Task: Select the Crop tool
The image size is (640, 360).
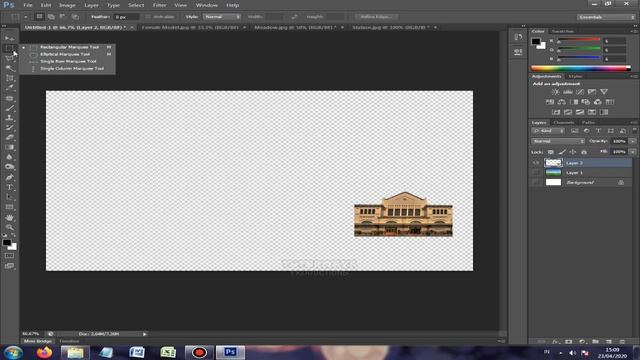Action: coord(9,78)
